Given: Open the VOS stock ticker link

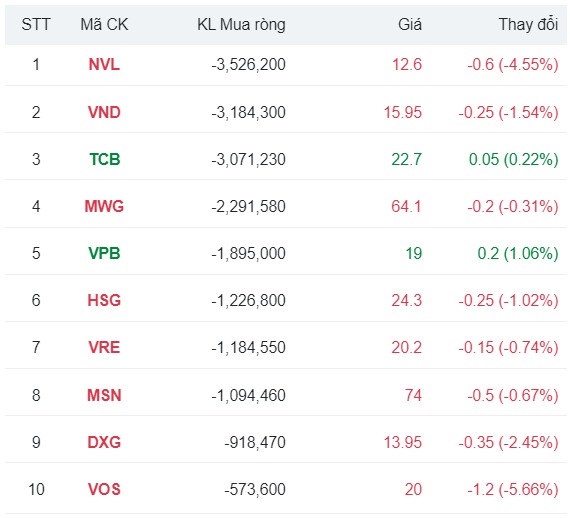Looking at the screenshot, I should [104, 490].
